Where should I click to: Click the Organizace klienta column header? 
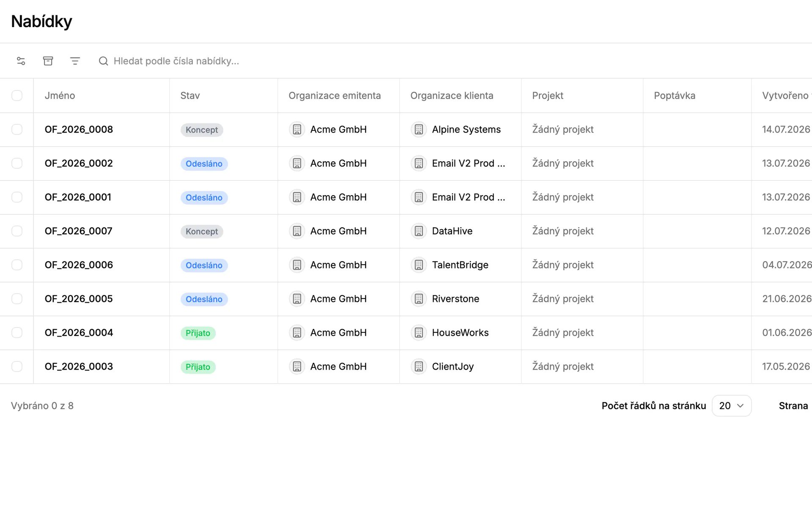point(452,96)
